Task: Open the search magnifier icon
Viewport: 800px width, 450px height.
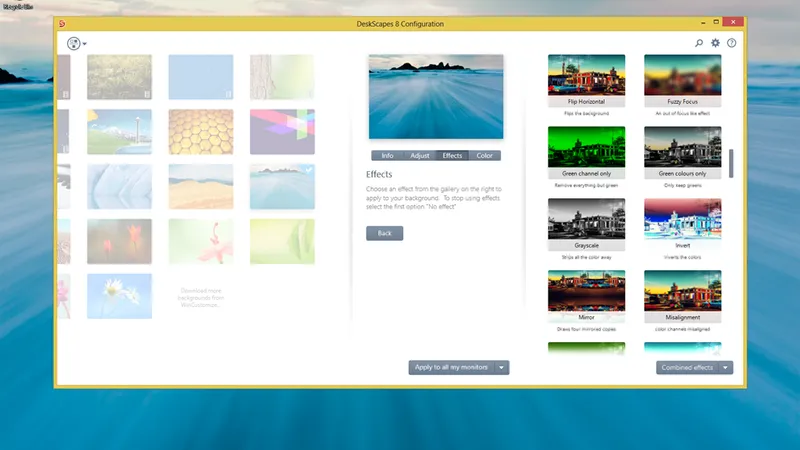Action: coord(699,43)
